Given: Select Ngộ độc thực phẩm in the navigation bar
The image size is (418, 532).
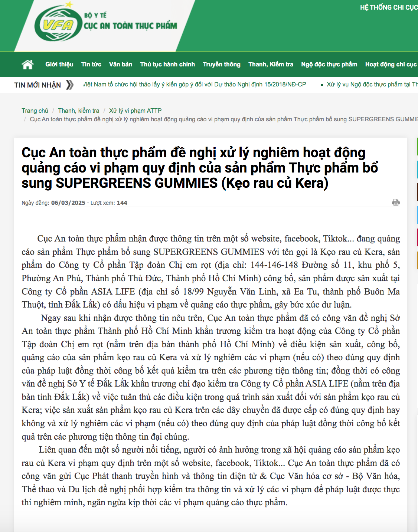Looking at the screenshot, I should click(x=329, y=65).
